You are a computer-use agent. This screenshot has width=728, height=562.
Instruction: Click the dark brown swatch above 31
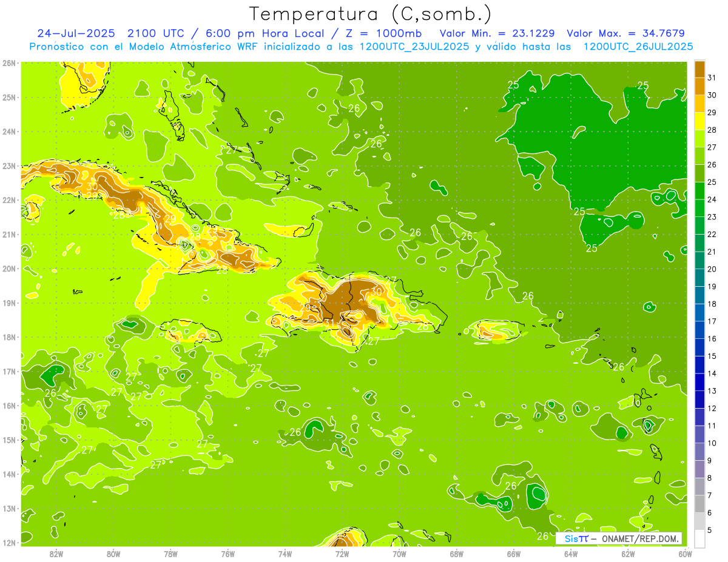point(699,70)
